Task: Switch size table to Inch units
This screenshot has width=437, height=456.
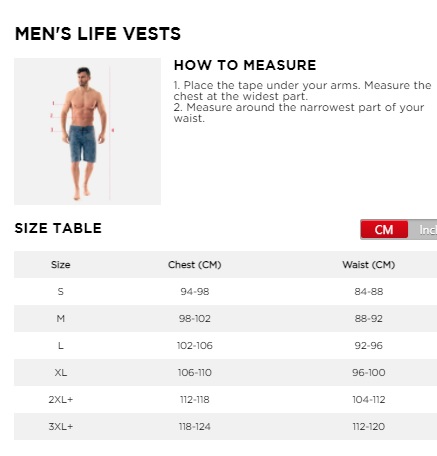Action: [x=423, y=229]
